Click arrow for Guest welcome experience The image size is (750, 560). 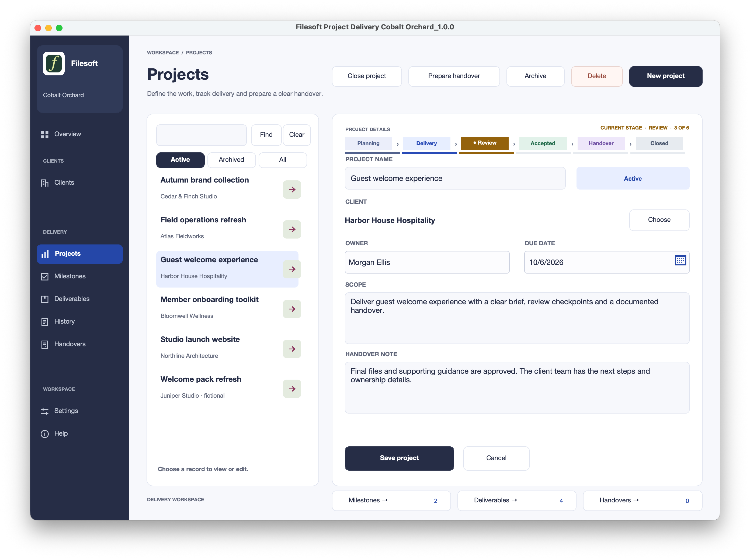[292, 269]
